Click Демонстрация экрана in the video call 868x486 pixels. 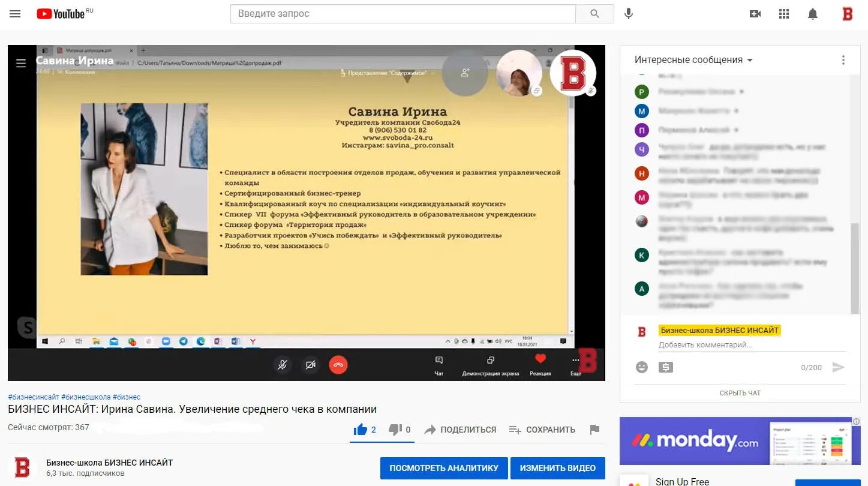pyautogui.click(x=490, y=365)
